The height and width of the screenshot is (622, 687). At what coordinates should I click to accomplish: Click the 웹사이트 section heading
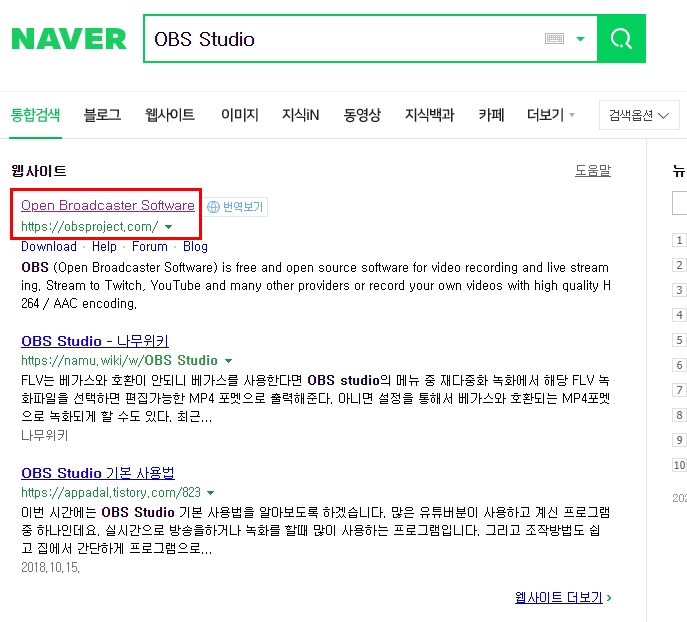point(39,171)
